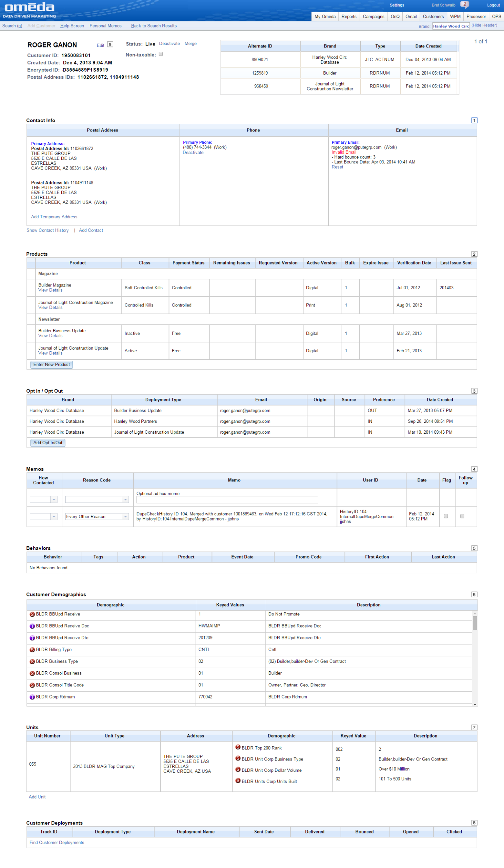Click Show Contact History
This screenshot has width=504, height=868.
coord(47,231)
